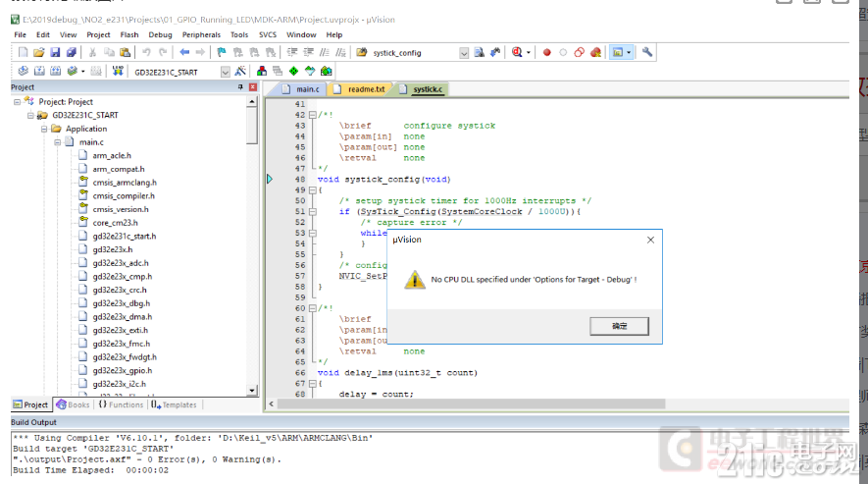Image resolution: width=868 pixels, height=484 pixels.
Task: Open the Flash menu
Action: click(x=129, y=34)
